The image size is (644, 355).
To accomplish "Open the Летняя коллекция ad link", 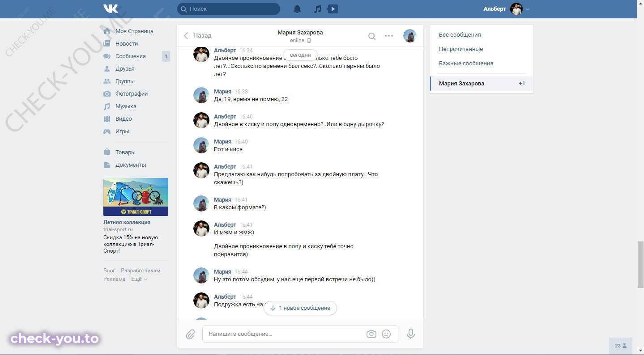I will click(x=127, y=222).
